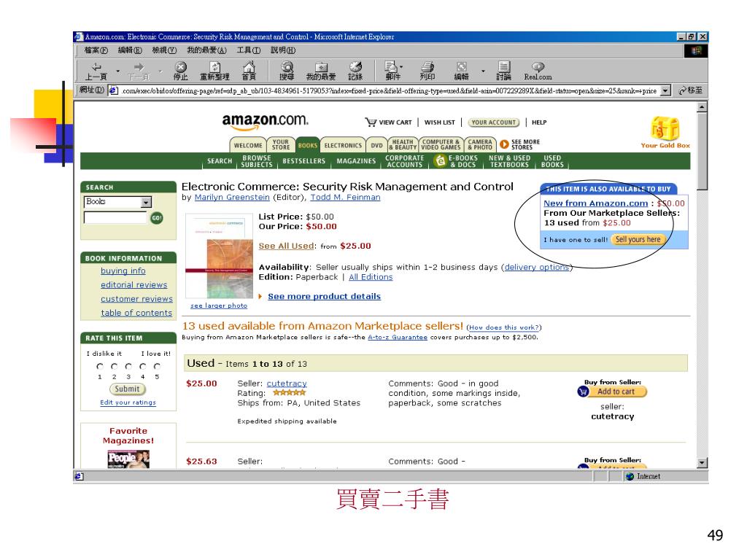The width and height of the screenshot is (747, 560).
Task: Click the Discuss icon in toolbar
Action: [x=503, y=67]
